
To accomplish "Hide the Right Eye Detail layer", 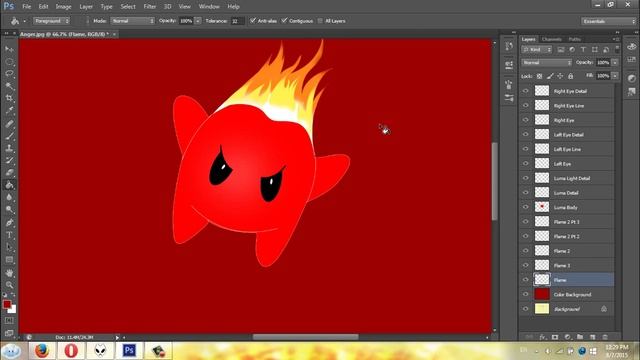I will pyautogui.click(x=526, y=91).
